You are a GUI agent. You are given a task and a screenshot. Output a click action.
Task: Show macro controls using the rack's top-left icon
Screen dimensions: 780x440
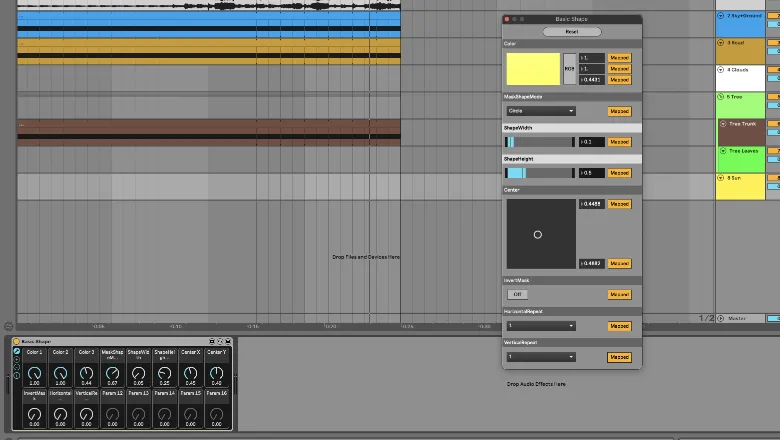pyautogui.click(x=17, y=352)
